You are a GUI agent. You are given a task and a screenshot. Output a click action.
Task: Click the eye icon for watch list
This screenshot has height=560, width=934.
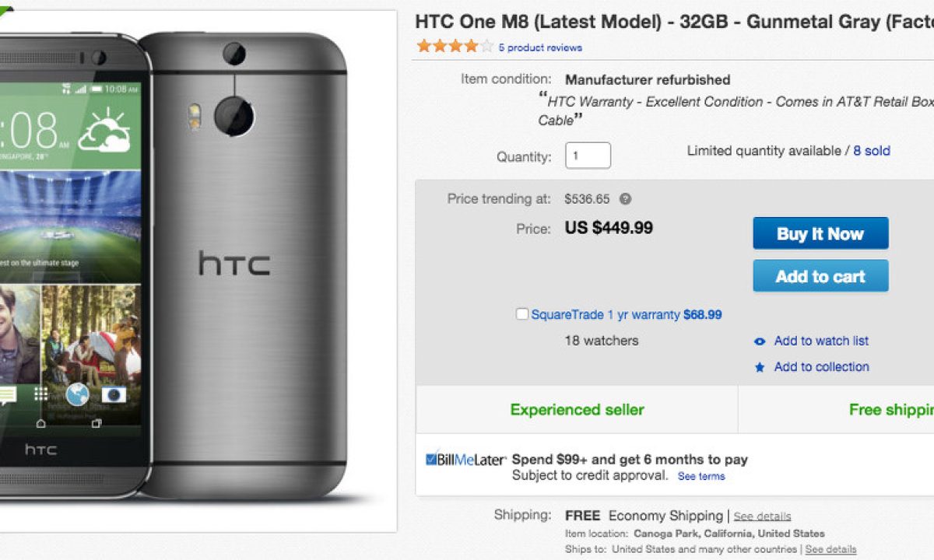pyautogui.click(x=760, y=341)
